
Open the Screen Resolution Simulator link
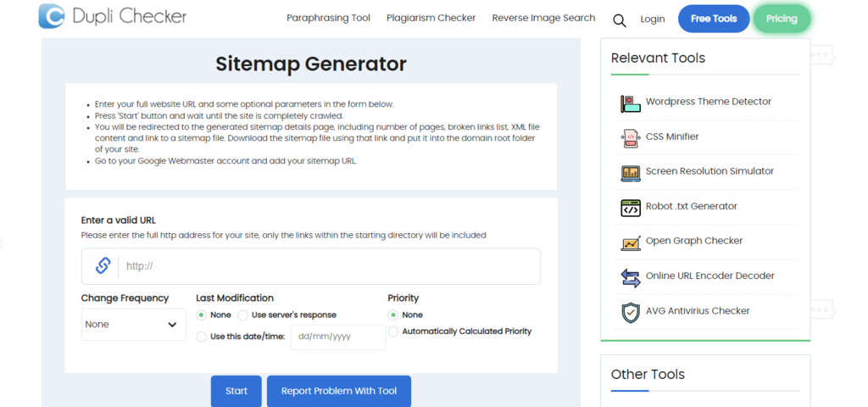click(x=709, y=171)
